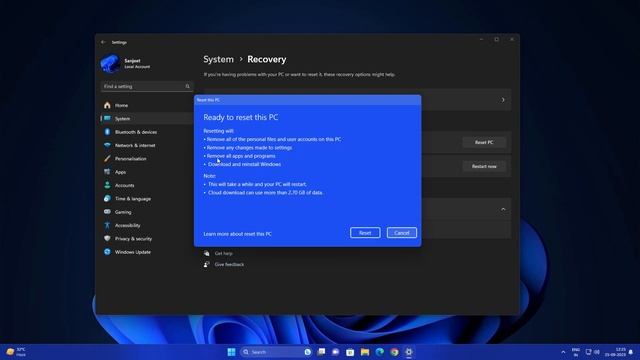640x360 pixels.
Task: Launch Microsoft Edge from the taskbar
Action: [380, 352]
